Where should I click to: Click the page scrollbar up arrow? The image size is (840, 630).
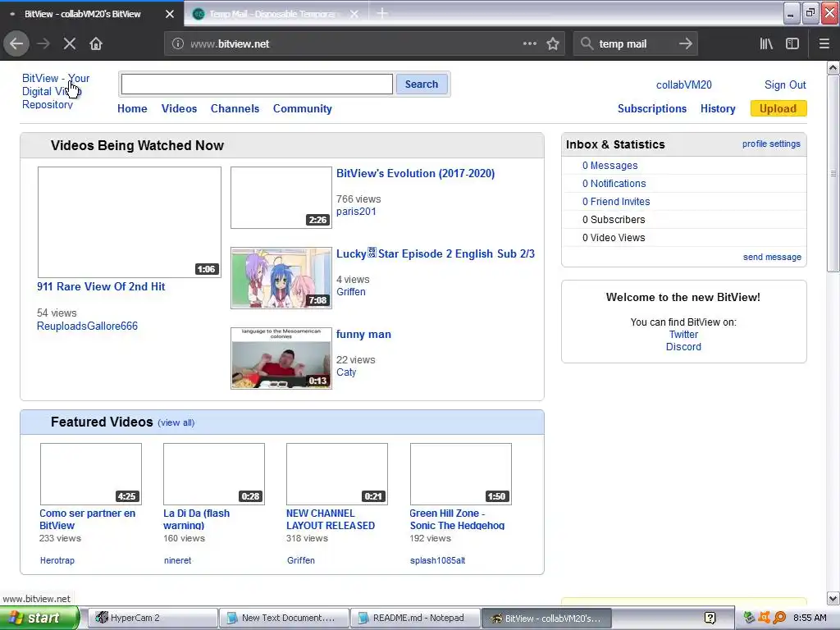coord(833,67)
